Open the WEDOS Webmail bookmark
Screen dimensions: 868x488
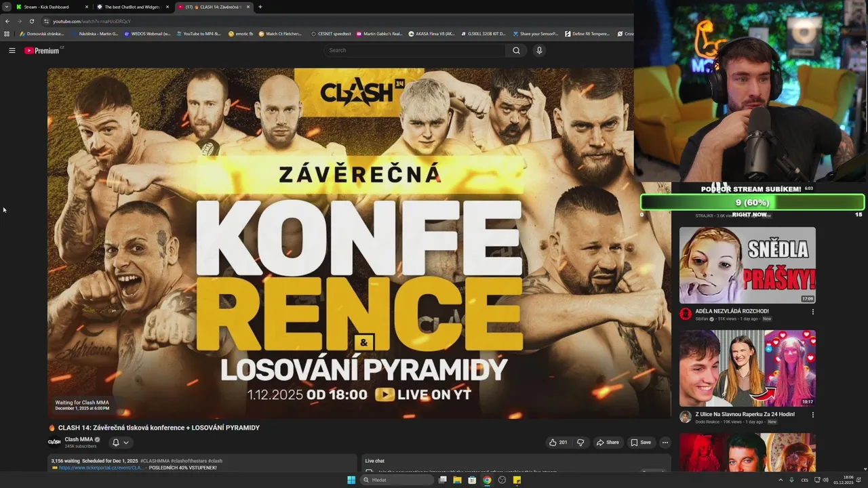[x=147, y=33]
